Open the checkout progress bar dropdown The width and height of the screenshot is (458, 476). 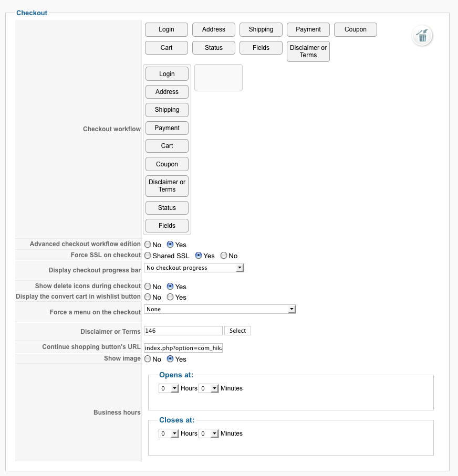click(x=194, y=268)
